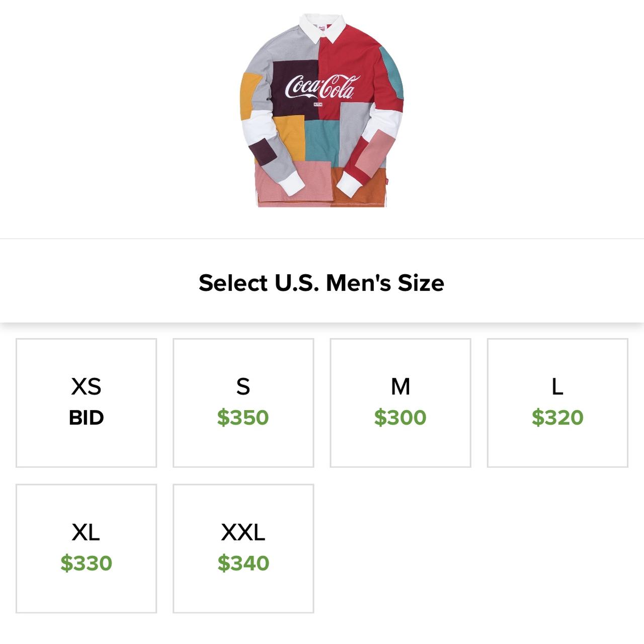This screenshot has height=644, width=644.
Task: Click the XL size label text
Action: coord(86,532)
